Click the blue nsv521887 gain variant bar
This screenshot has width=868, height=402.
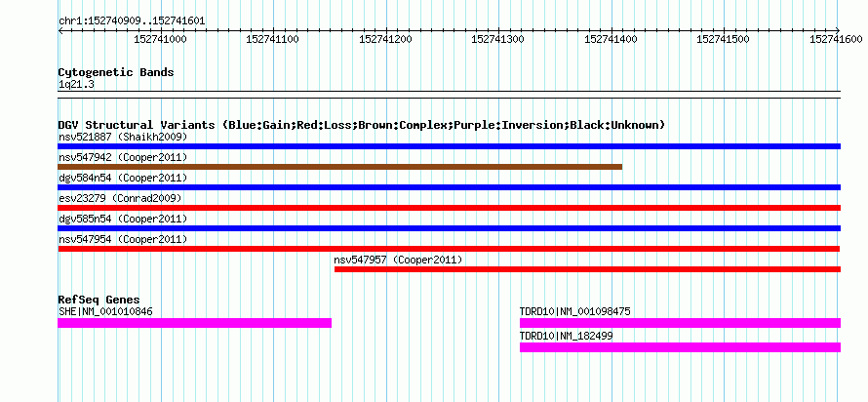click(449, 146)
